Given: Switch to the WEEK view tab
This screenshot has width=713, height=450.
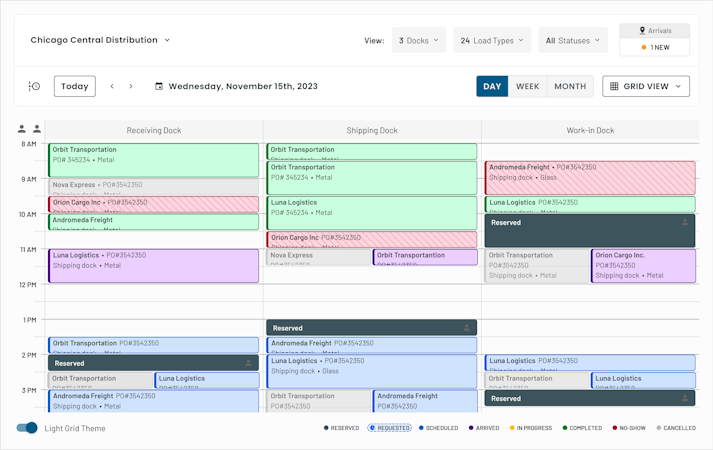Looking at the screenshot, I should 527,86.
